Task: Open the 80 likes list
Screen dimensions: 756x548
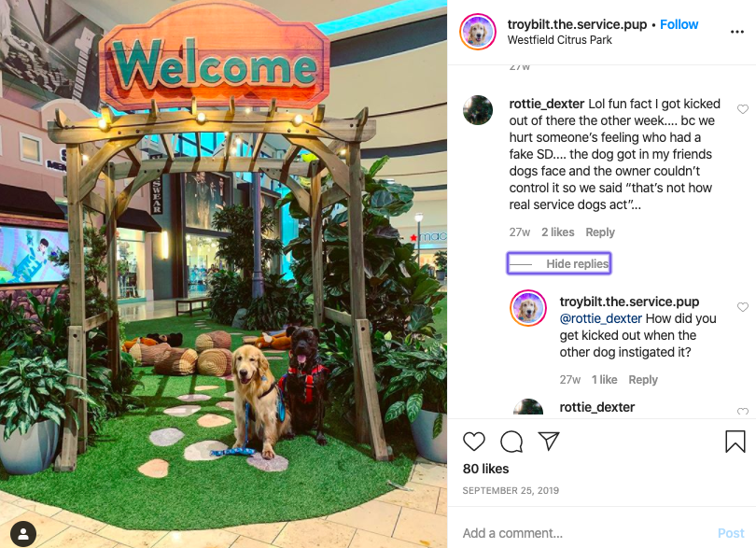Action: point(485,469)
